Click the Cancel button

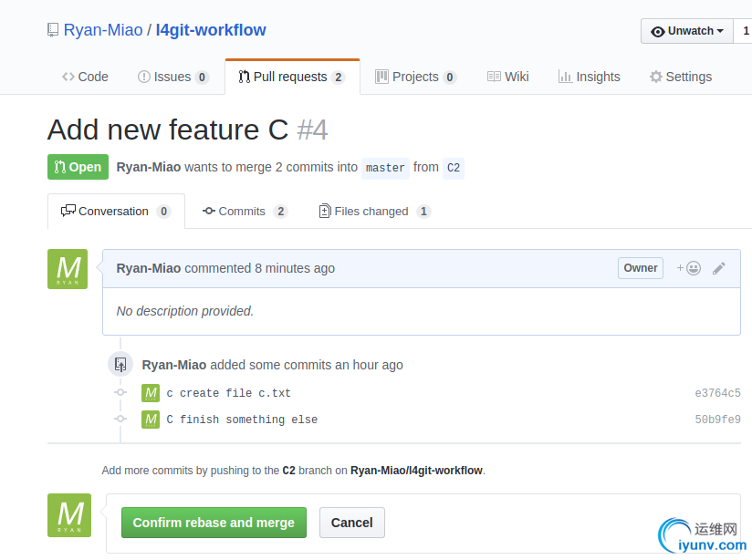click(x=352, y=523)
